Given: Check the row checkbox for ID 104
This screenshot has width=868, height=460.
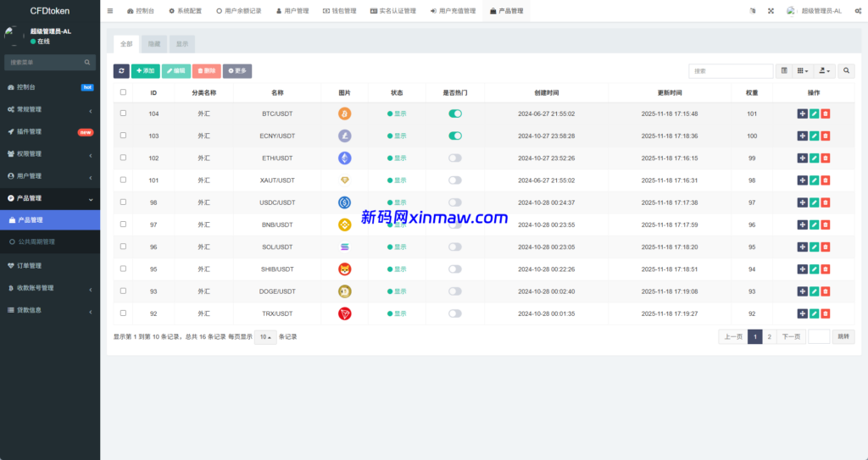Looking at the screenshot, I should click(123, 113).
